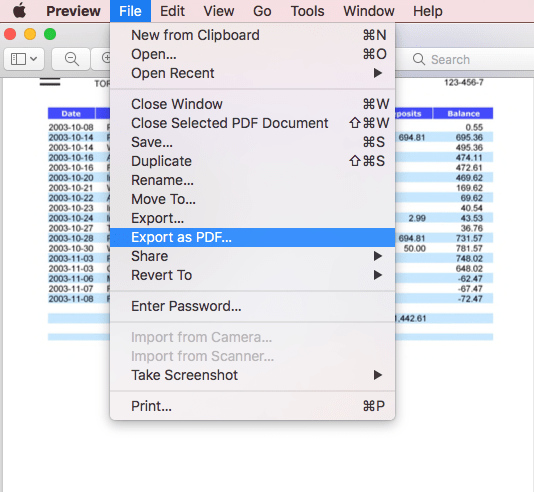Select Close Selected PDF Document
534x492 pixels.
click(x=252, y=123)
